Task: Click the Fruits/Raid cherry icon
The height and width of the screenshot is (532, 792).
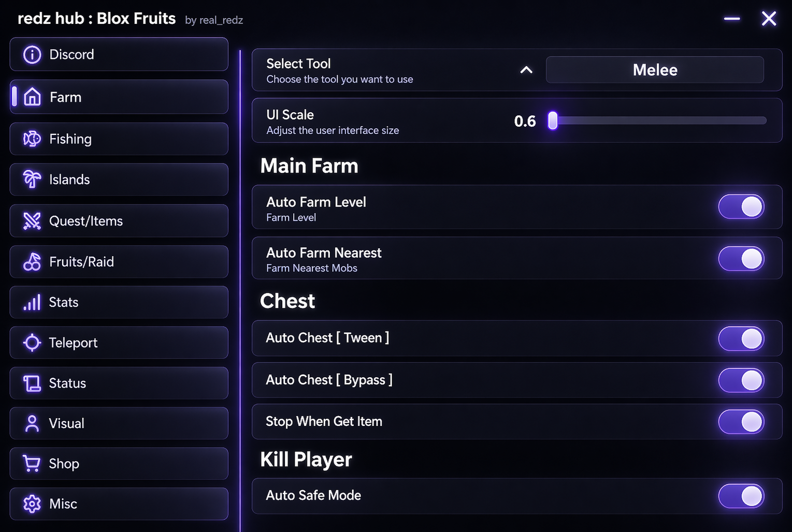Action: [x=32, y=262]
